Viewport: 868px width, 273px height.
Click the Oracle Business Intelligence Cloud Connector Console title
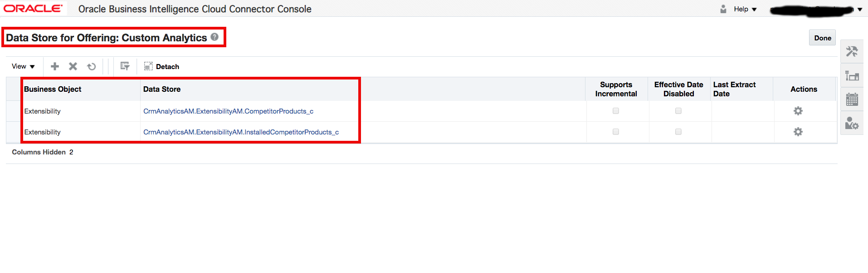pyautogui.click(x=195, y=9)
